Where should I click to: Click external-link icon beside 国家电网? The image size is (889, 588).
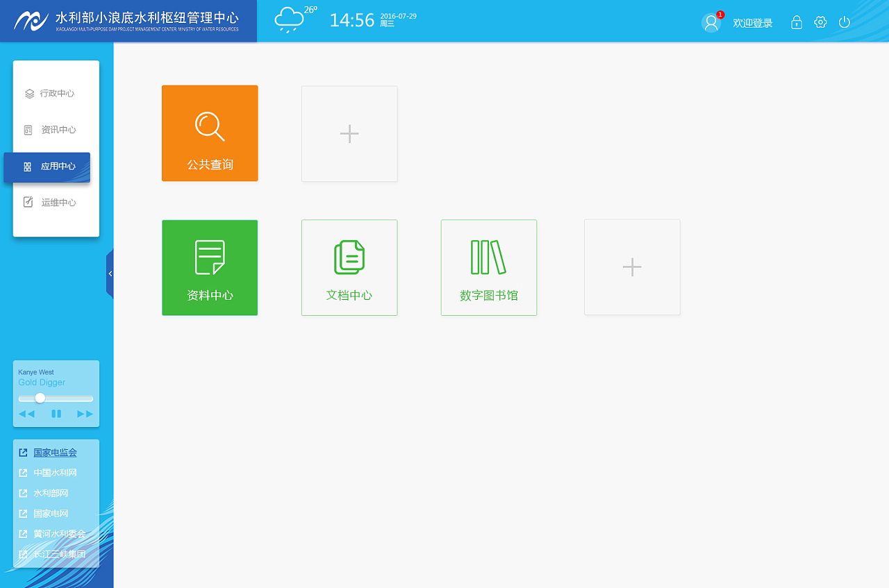(x=23, y=514)
